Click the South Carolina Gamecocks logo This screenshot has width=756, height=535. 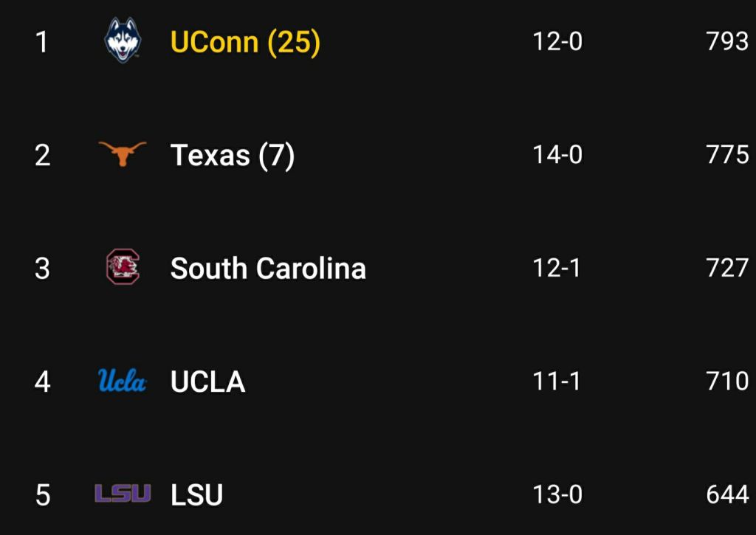coord(123,267)
